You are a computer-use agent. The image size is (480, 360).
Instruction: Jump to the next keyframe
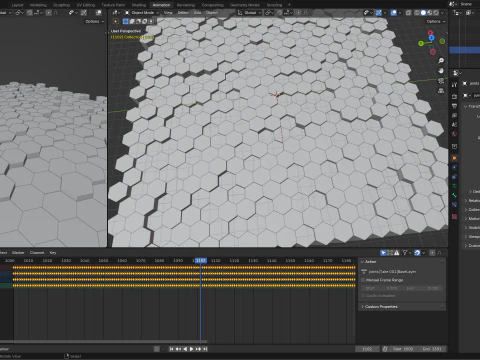point(199,349)
